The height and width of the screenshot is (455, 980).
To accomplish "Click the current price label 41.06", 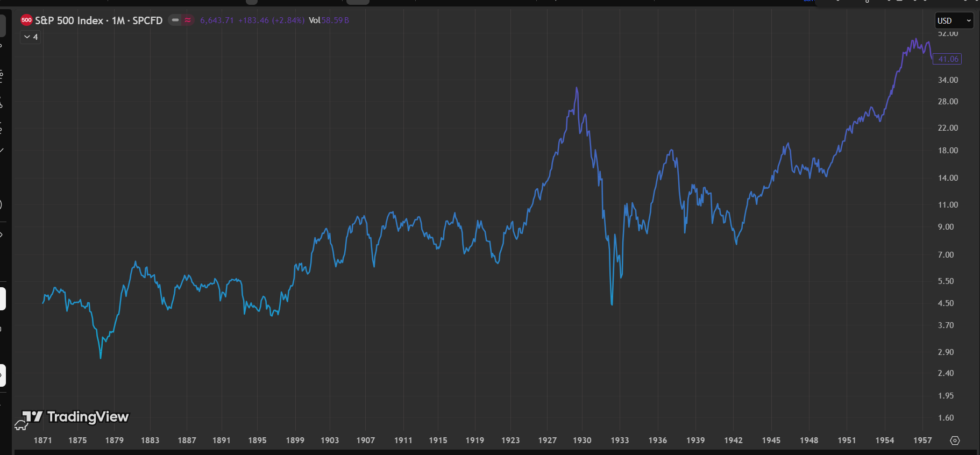I will [x=948, y=59].
